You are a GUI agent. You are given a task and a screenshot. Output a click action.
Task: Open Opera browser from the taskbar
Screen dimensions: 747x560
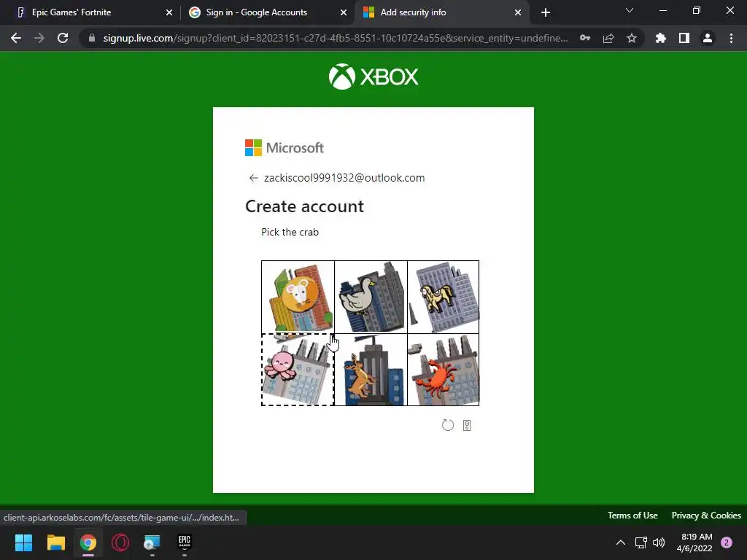click(x=120, y=542)
